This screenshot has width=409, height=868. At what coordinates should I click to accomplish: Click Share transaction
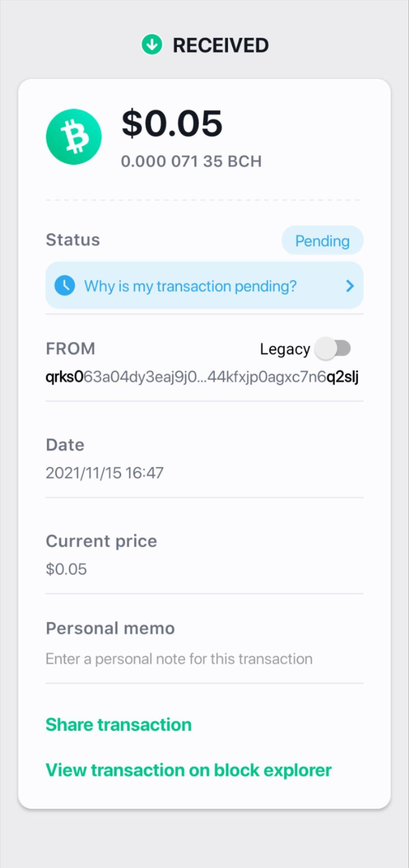point(119,724)
